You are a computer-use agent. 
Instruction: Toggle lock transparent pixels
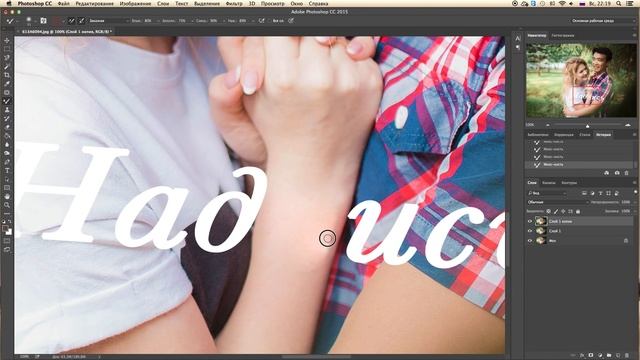click(x=549, y=211)
